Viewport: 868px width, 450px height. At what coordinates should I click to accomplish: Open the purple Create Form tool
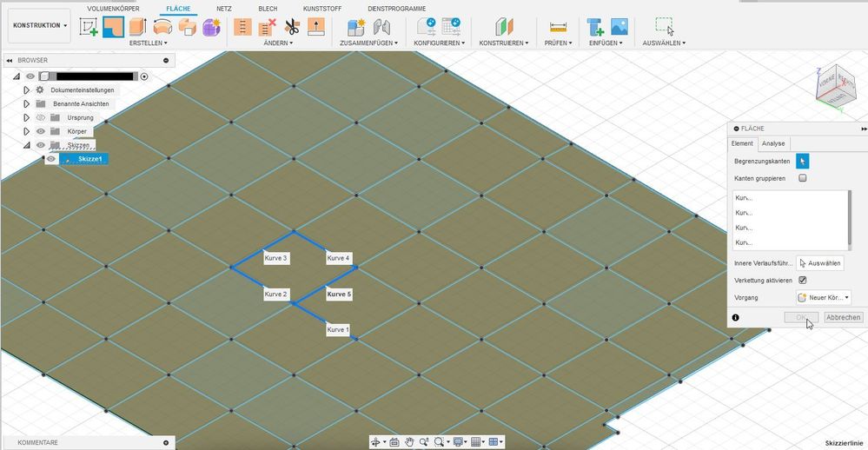click(211, 27)
